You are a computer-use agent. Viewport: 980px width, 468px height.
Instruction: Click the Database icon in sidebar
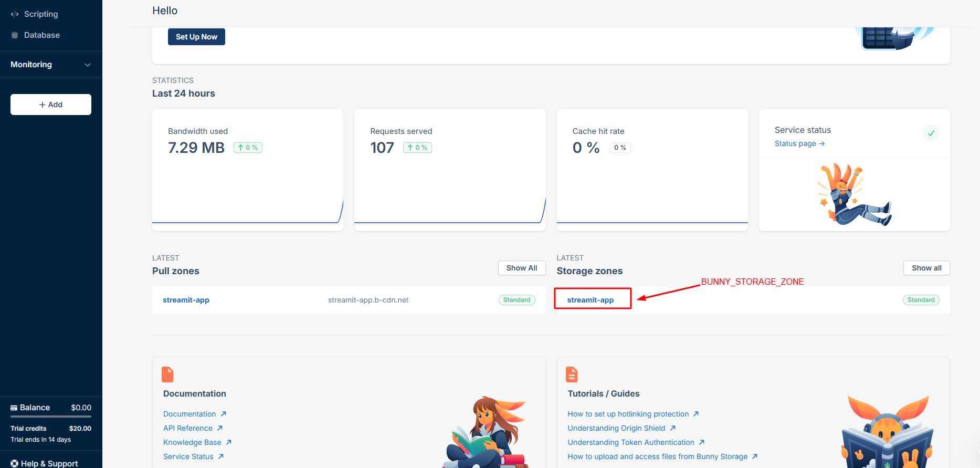click(15, 35)
